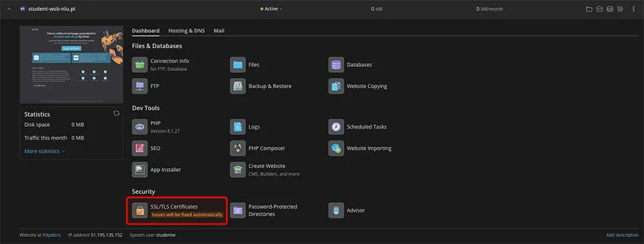The image size is (644, 244).
Task: Click PHP Version 8.1.27 text
Action: [165, 131]
